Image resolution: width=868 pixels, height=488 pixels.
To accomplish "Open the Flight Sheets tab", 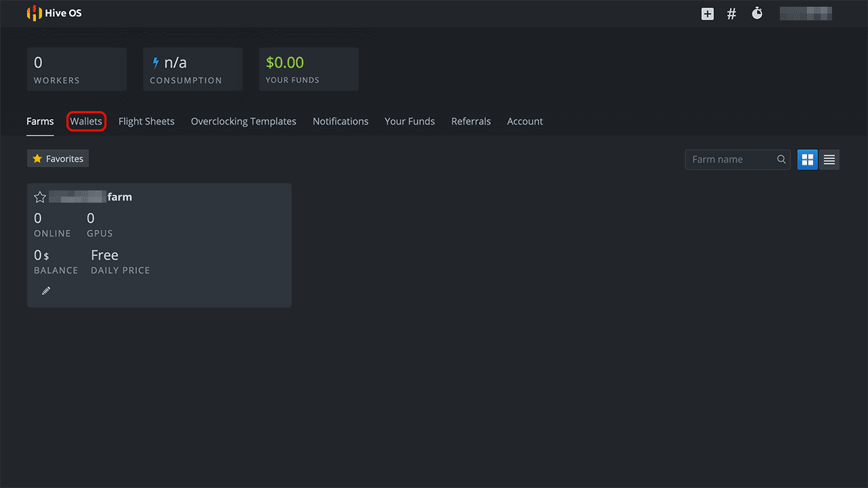I will 146,121.
